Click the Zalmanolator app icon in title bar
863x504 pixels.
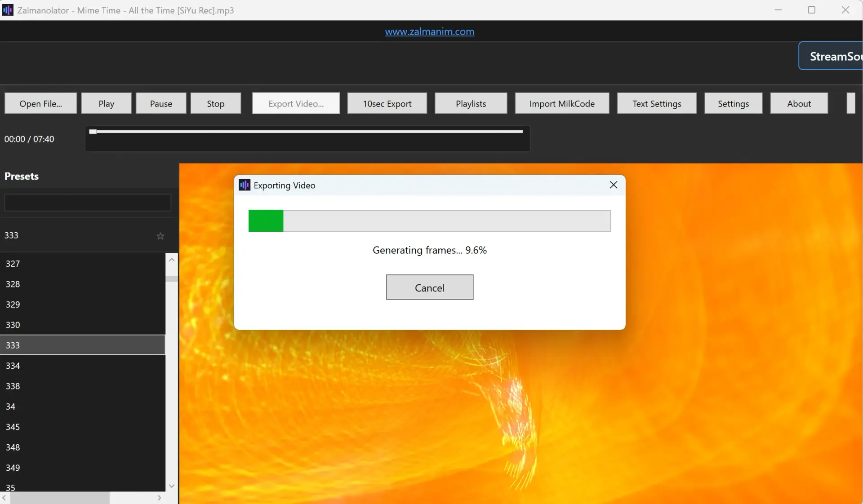coord(8,10)
